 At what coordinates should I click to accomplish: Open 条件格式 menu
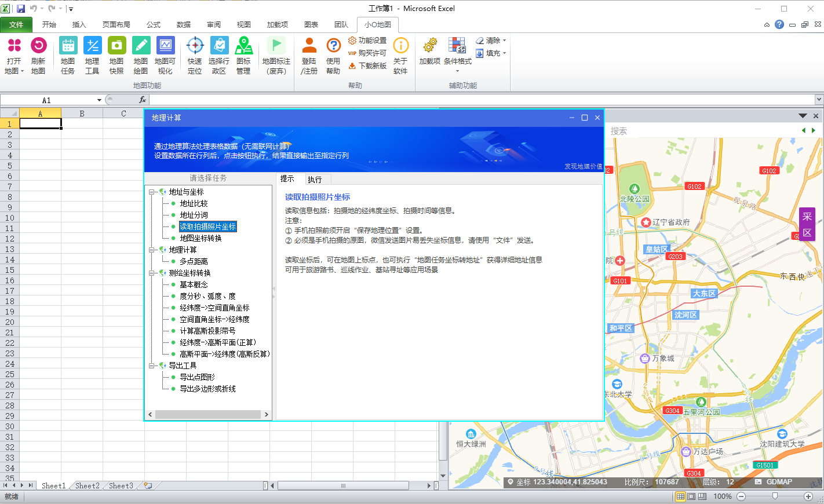pos(457,54)
